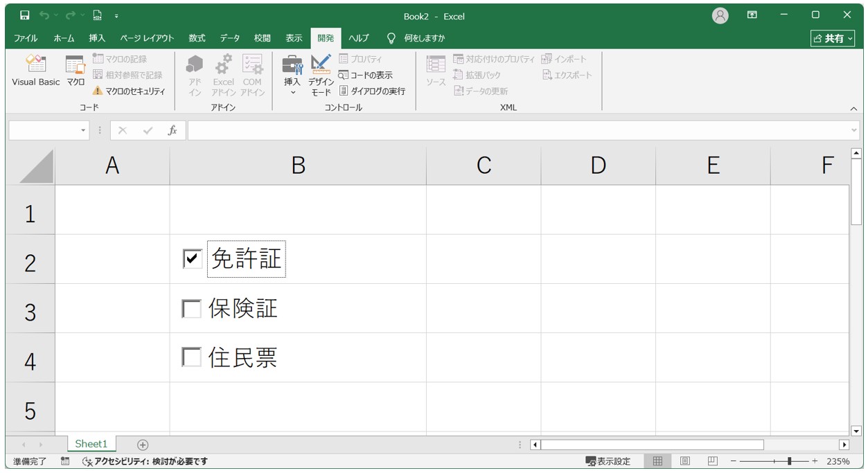The width and height of the screenshot is (868, 473).
Task: Check the 住民票 checkbox
Action: pos(191,358)
